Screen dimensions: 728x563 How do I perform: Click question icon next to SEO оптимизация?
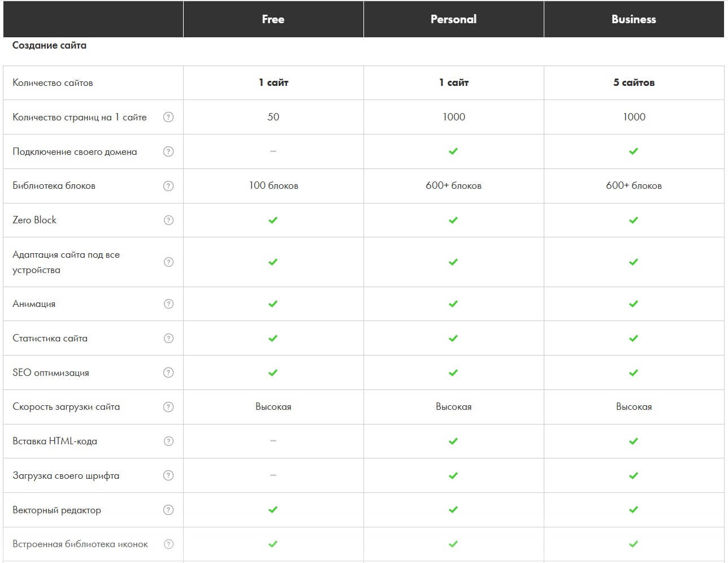click(168, 373)
